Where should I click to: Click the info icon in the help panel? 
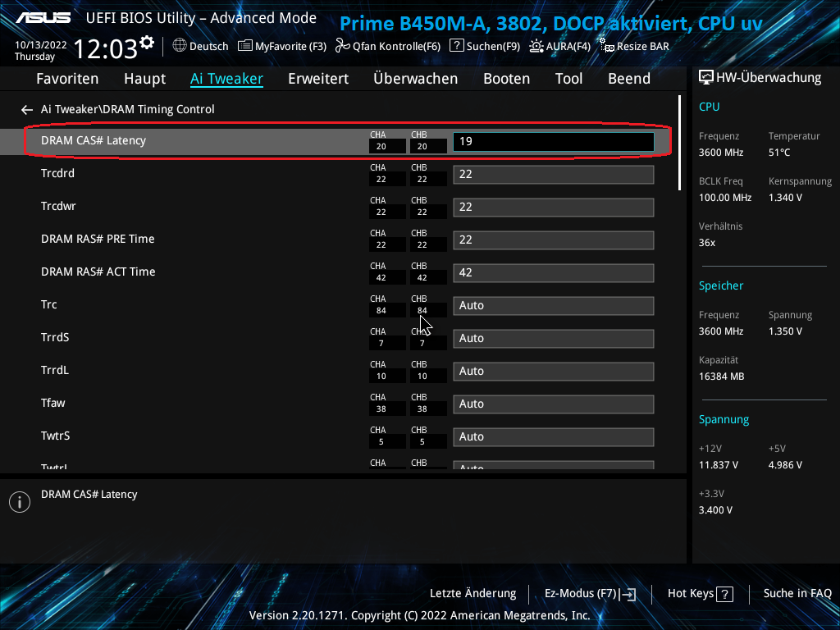click(x=20, y=502)
